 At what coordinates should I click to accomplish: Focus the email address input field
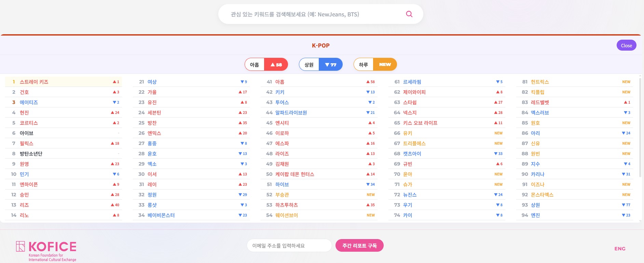click(289, 246)
